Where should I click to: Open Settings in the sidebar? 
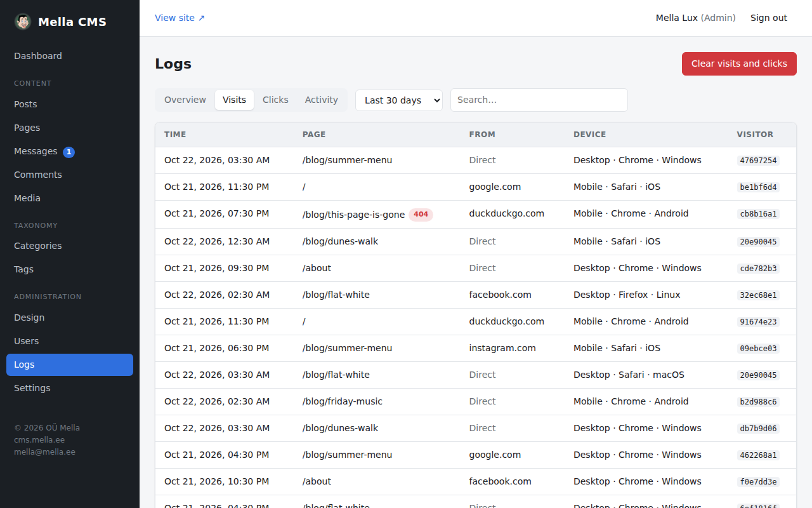(x=70, y=388)
